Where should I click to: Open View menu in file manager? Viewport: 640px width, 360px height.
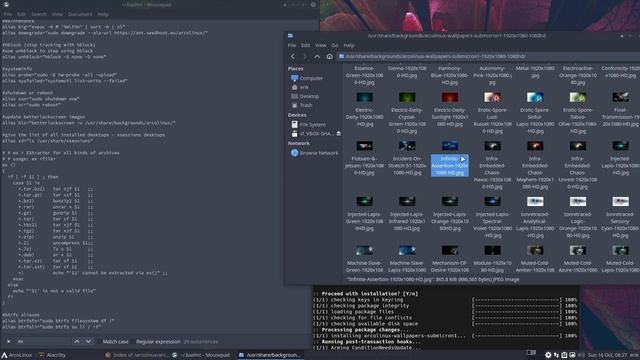(320, 45)
